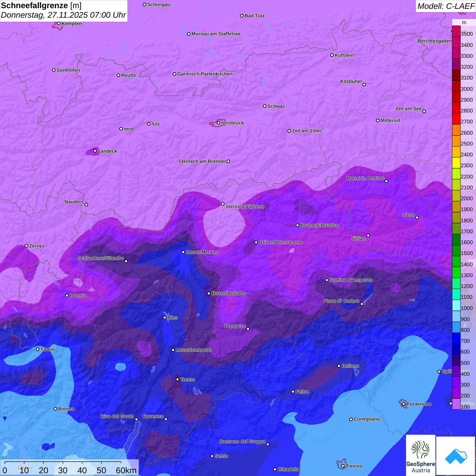Click the 'Schneefallgrenze [m]' title
This screenshot has width=476, height=476.
(41, 5)
